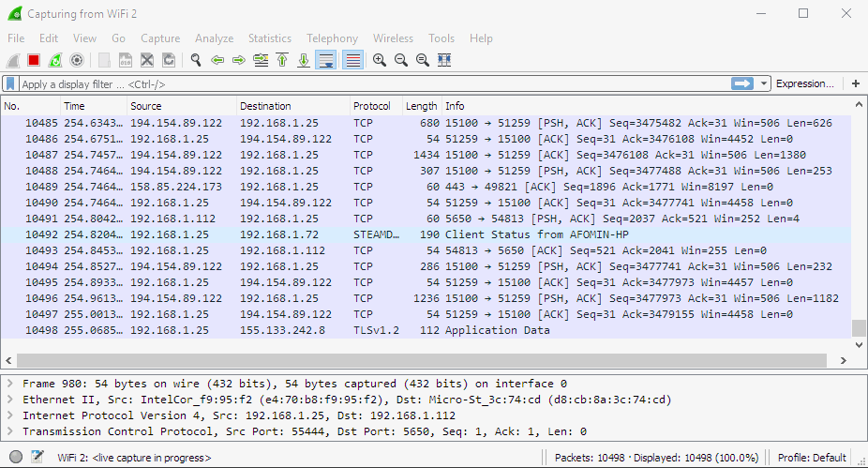Select packet 10496 with Len=1182
This screenshot has width=868, height=468.
point(426,298)
